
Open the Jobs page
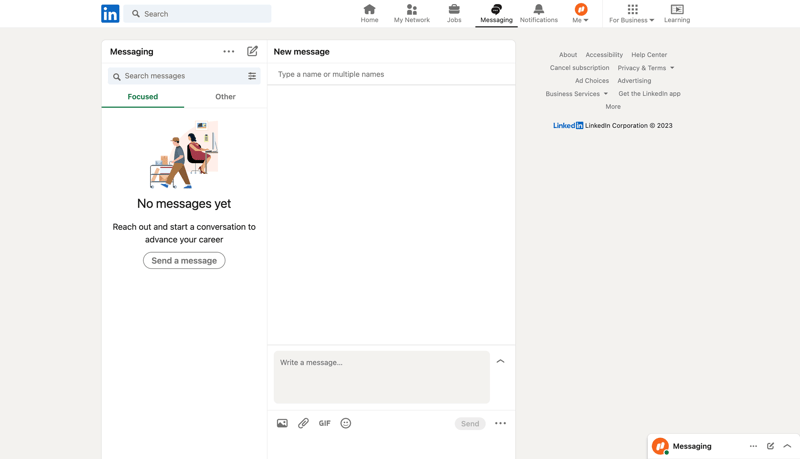point(454,14)
